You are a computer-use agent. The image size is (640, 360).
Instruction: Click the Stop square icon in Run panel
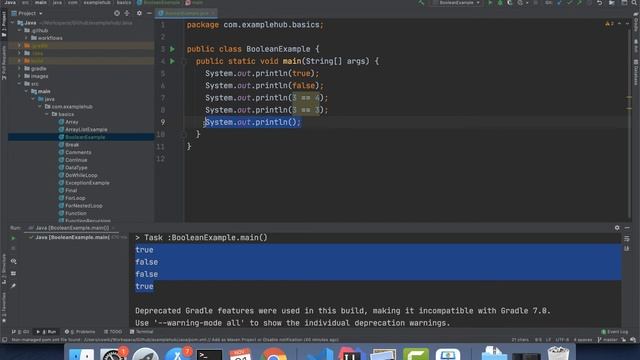click(13, 248)
